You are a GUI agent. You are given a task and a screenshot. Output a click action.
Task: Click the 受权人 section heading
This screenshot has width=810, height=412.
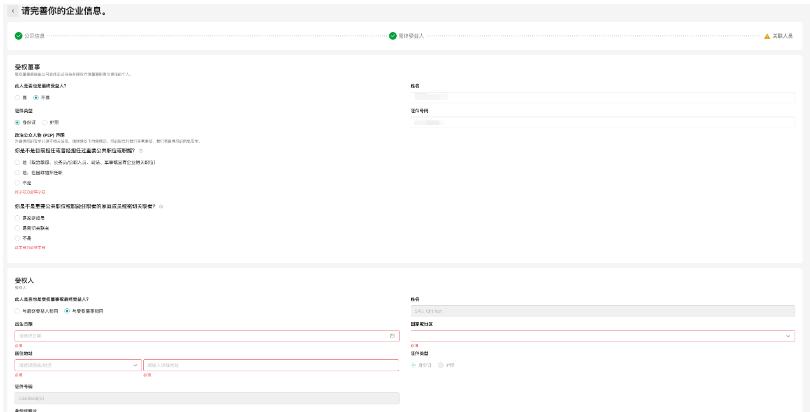click(x=24, y=280)
